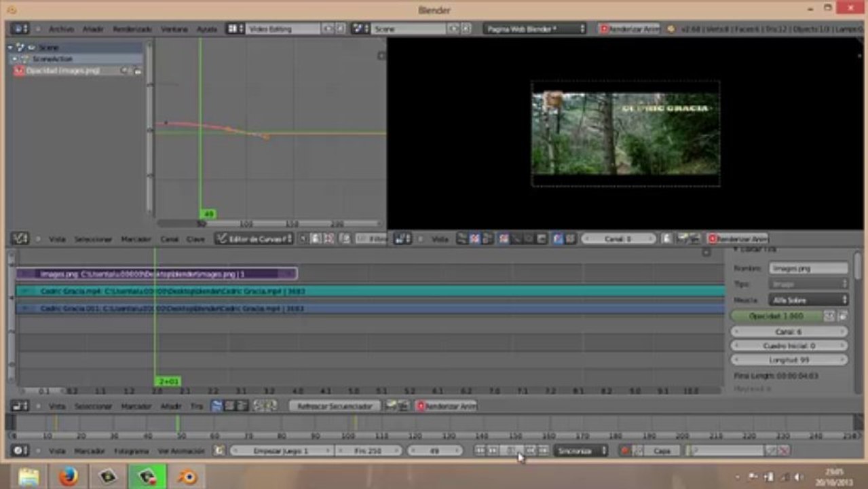Image resolution: width=868 pixels, height=489 pixels.
Task: Click the Canal: 0 stepper field
Action: click(618, 239)
